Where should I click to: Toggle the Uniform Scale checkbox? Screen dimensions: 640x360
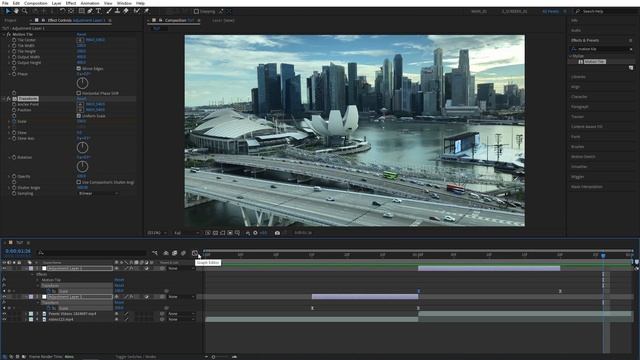[79, 116]
